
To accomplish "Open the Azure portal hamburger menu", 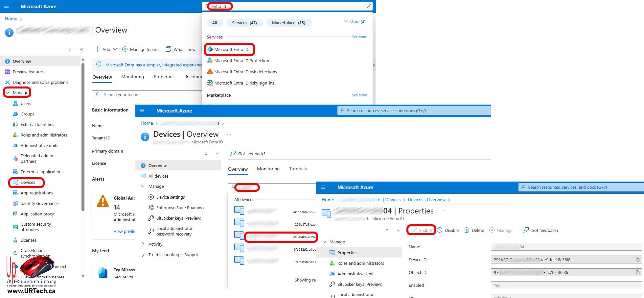I will (x=6, y=6).
